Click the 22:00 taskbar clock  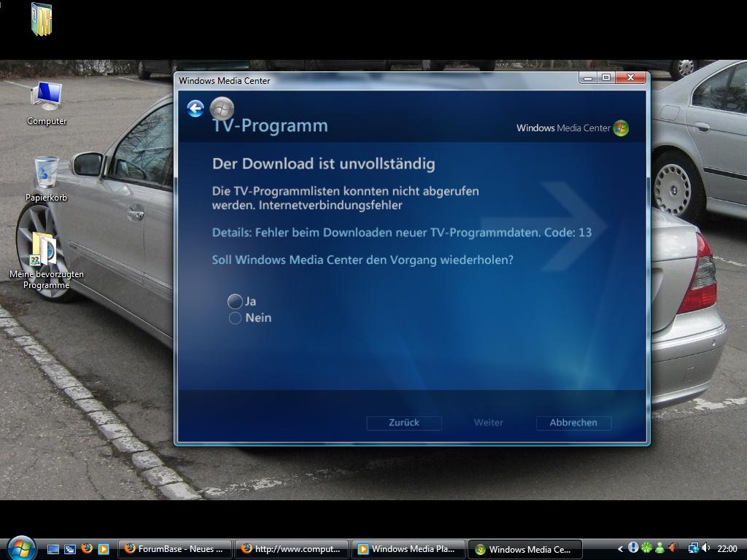point(727,549)
